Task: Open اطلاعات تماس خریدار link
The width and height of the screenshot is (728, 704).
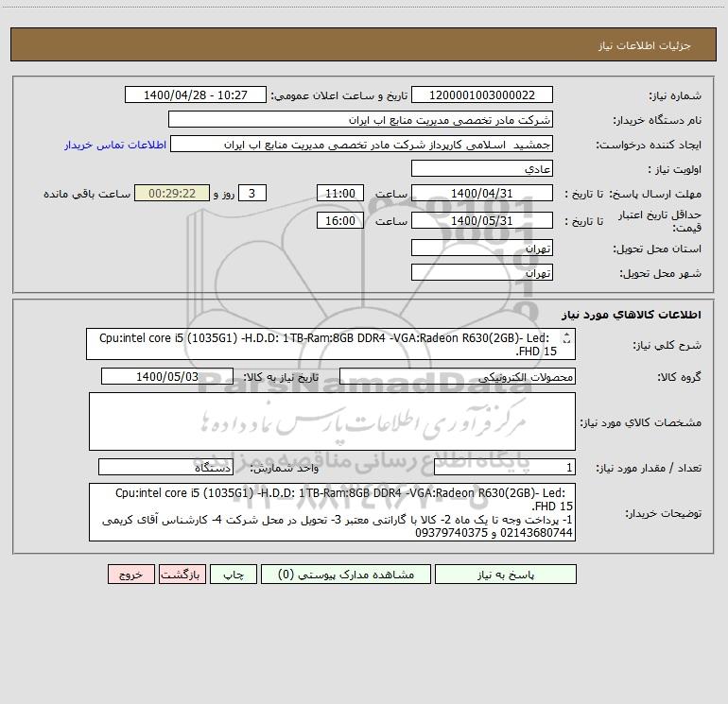Action: coord(115,145)
